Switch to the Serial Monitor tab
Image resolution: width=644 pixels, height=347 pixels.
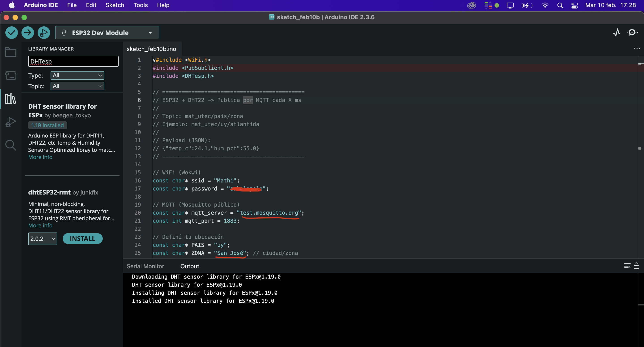(145, 266)
